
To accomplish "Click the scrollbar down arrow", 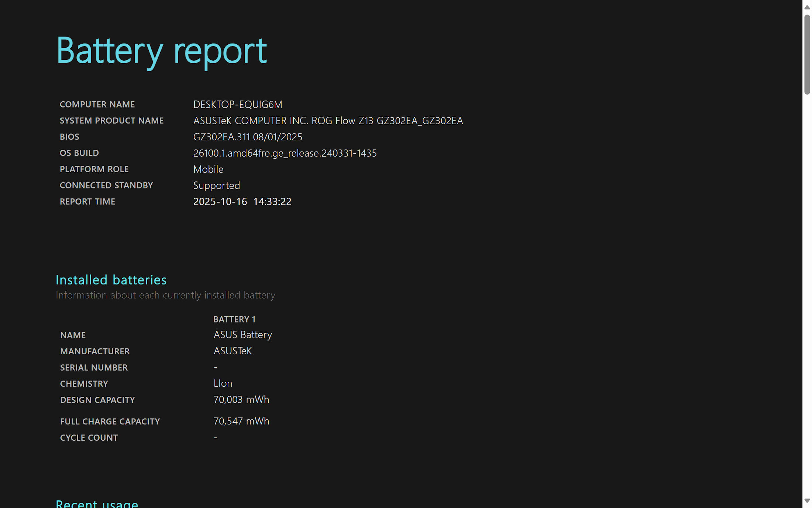I will [x=807, y=501].
